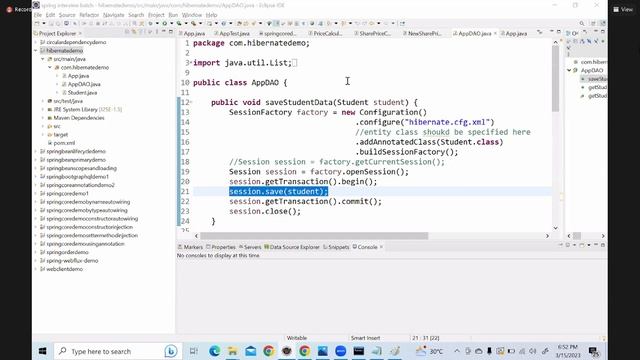Select the webclientdemo project
The height and width of the screenshot is (360, 640).
click(64, 269)
